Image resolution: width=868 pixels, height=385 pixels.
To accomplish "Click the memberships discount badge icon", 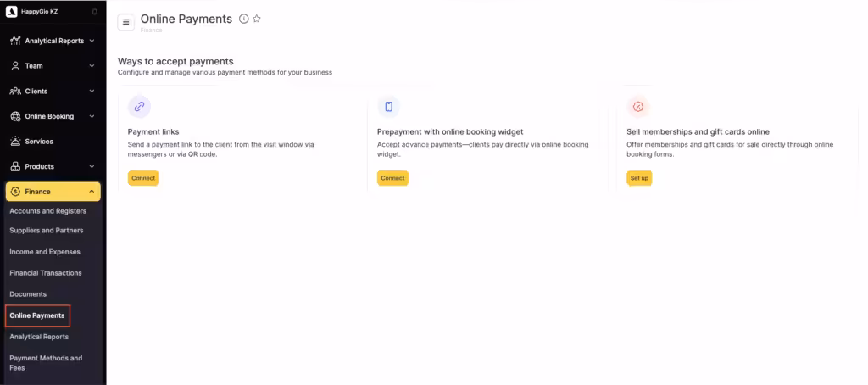I will pyautogui.click(x=637, y=107).
